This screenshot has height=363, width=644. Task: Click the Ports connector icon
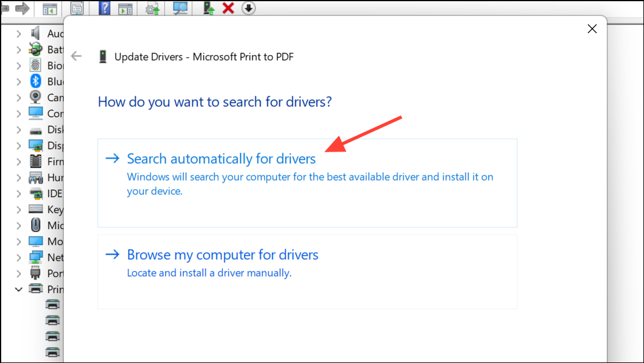pyautogui.click(x=35, y=273)
